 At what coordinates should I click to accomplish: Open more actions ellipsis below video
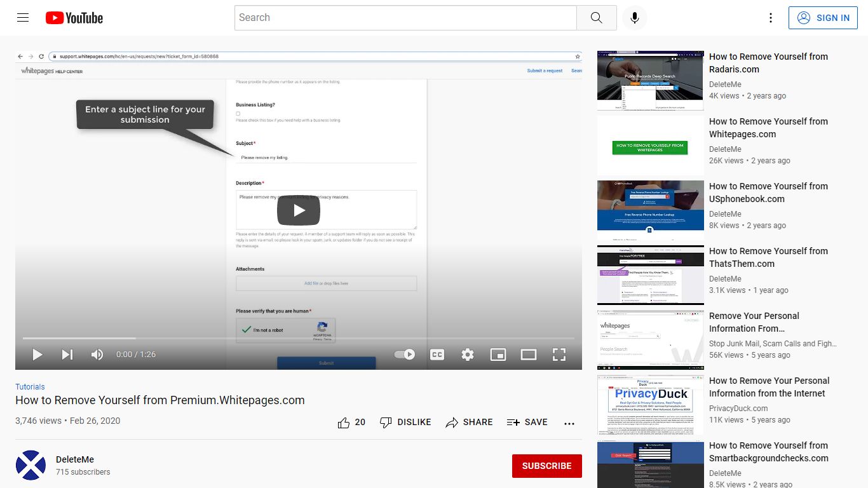(569, 423)
